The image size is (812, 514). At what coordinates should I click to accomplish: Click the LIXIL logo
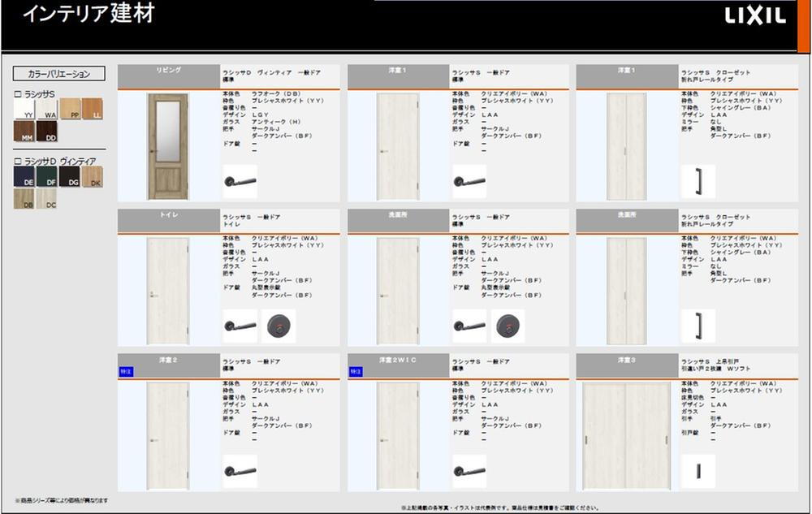tap(755, 15)
